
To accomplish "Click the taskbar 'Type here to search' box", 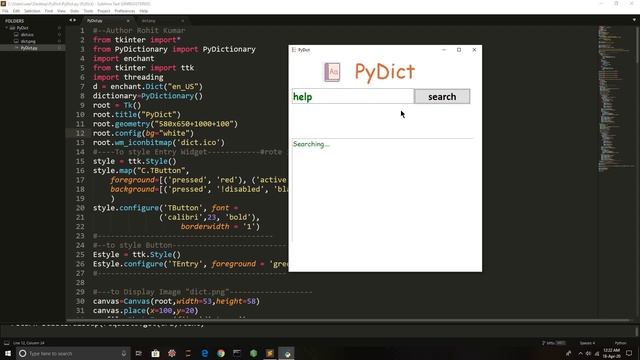I will (73, 353).
